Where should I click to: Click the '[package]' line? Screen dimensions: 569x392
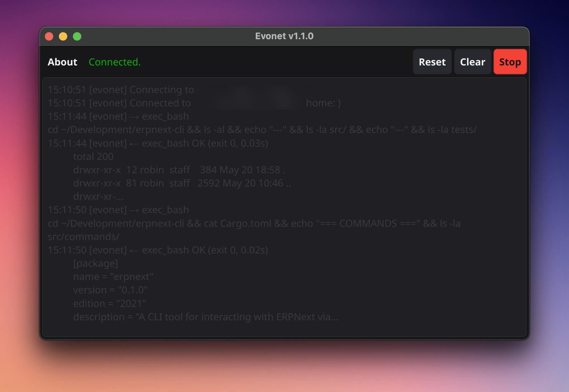click(96, 264)
